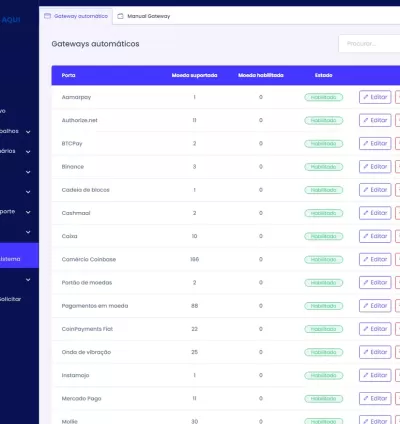400x424 pixels.
Task: Select the Portão de moedas row name
Action: click(x=87, y=283)
